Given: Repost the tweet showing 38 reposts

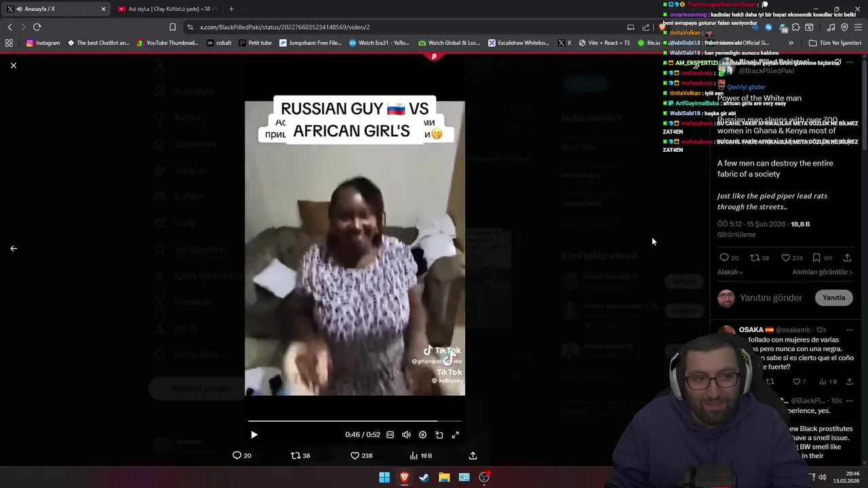Looking at the screenshot, I should click(x=759, y=258).
